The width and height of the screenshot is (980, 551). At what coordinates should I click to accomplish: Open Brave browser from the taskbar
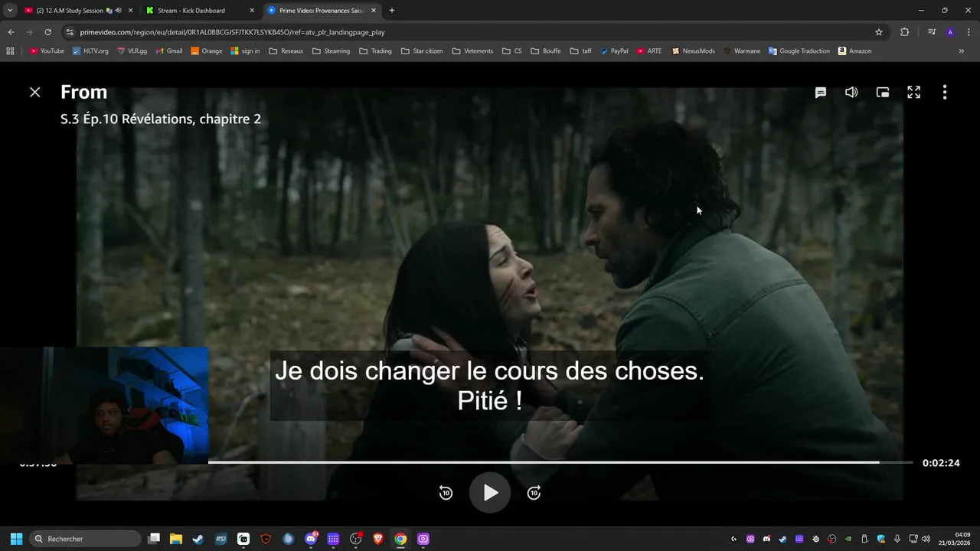click(x=378, y=539)
